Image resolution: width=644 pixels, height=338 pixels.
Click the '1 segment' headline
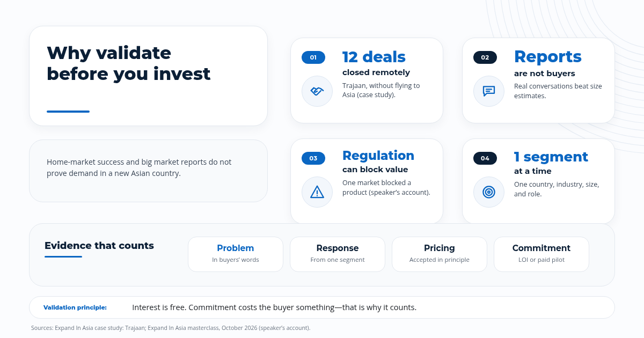pyautogui.click(x=551, y=157)
